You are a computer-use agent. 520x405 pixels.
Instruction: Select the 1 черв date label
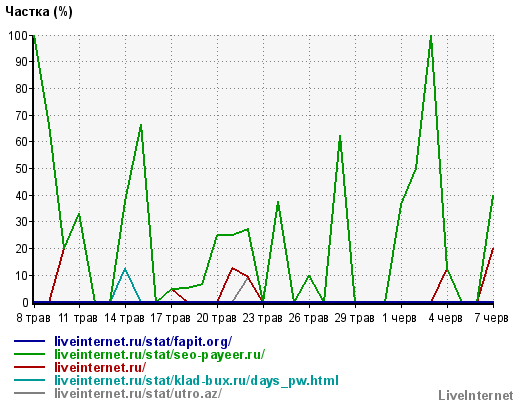tap(399, 318)
